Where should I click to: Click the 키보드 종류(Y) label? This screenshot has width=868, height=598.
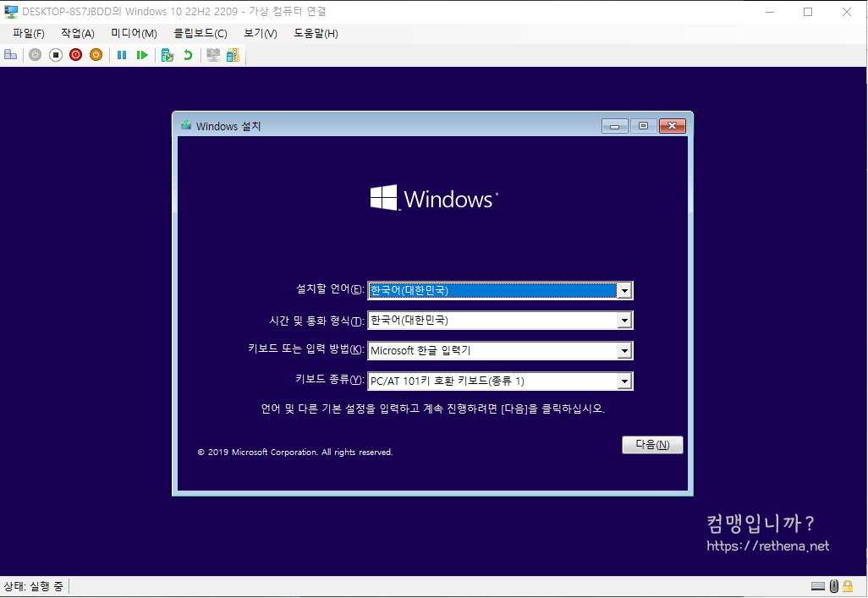(x=329, y=379)
